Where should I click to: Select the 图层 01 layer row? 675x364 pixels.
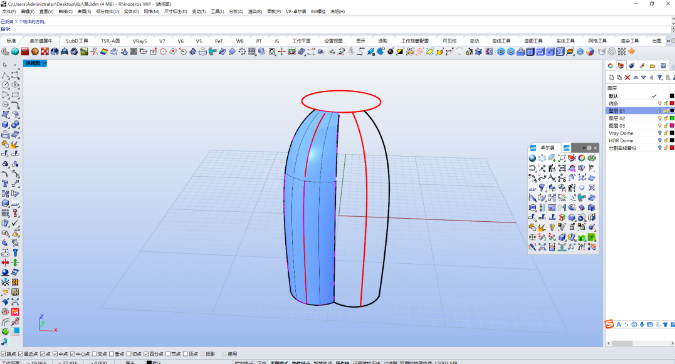tap(640, 111)
